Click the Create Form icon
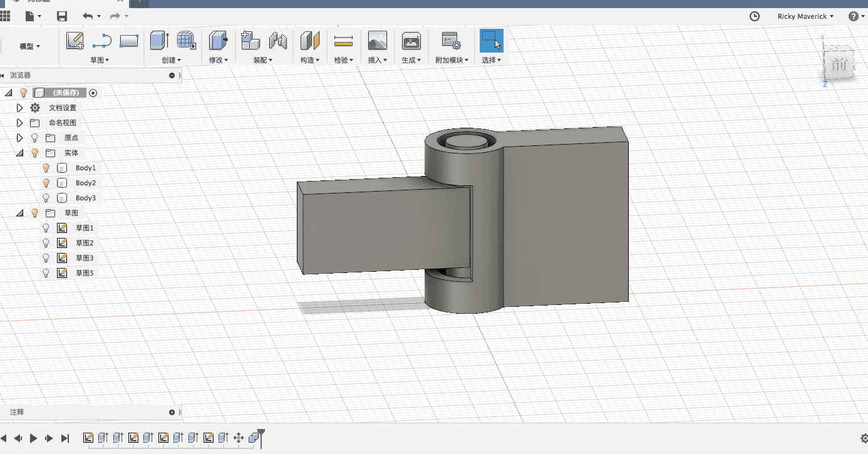This screenshot has height=454, width=868. click(186, 41)
